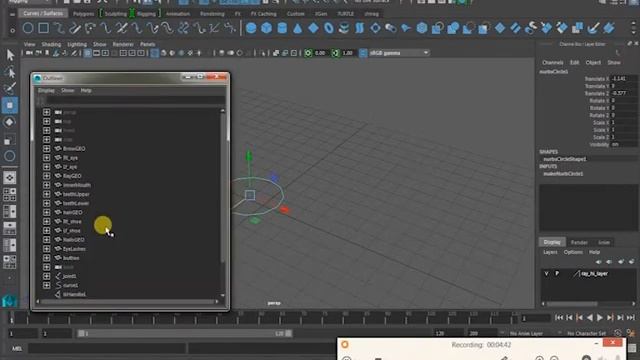Screen dimensions: 640x360
Task: Create a NURBS torus from the shelf
Action: [x=329, y=28]
